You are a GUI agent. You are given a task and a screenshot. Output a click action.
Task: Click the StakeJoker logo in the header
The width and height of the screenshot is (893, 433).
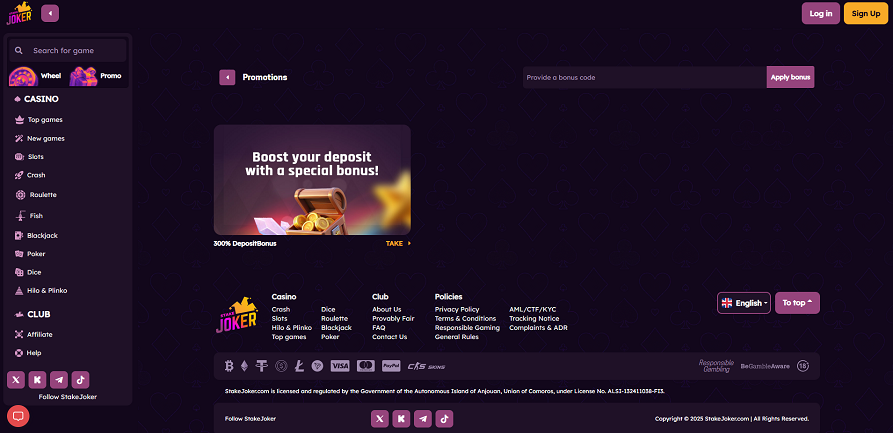19,13
